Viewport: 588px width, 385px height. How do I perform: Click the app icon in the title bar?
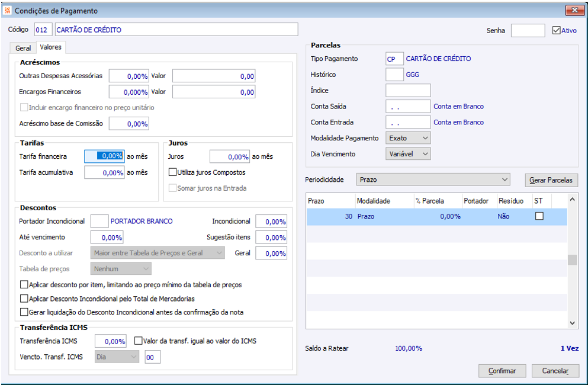[x=7, y=11]
